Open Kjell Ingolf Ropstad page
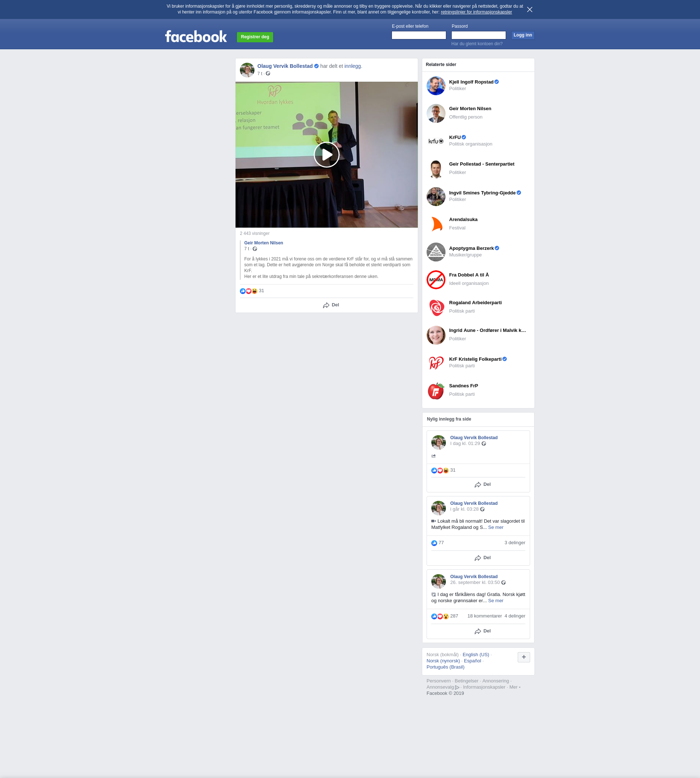Screen dimensions: 700x778 pyautogui.click(x=471, y=82)
